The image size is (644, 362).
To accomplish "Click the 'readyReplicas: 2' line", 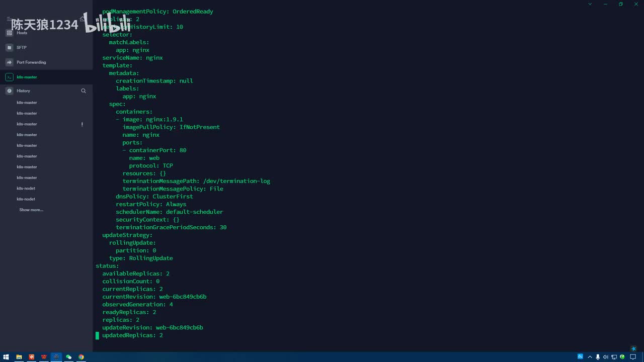I will pyautogui.click(x=129, y=312).
